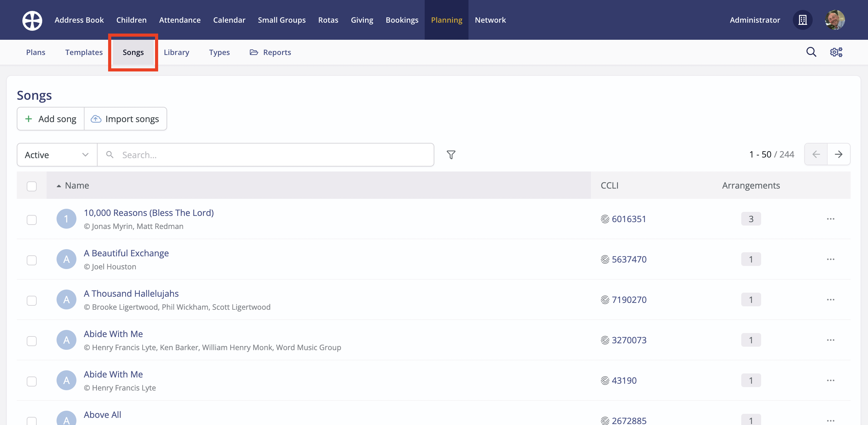Click the profile photo in the top right
This screenshot has width=868, height=425.
(834, 20)
